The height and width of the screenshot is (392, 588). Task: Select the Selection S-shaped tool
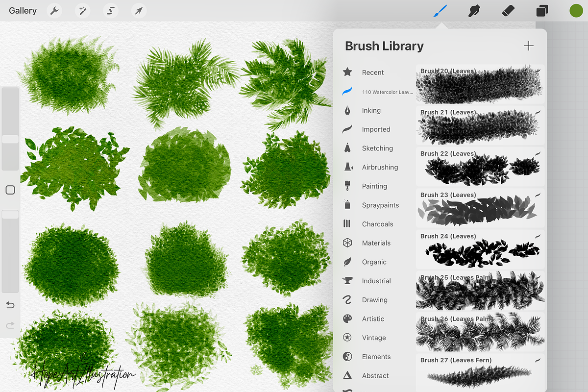point(111,11)
